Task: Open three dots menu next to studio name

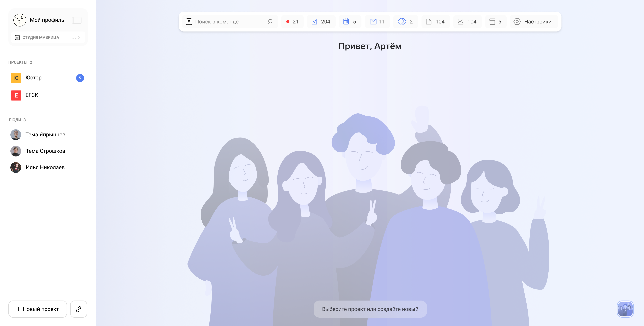Action: click(x=73, y=38)
